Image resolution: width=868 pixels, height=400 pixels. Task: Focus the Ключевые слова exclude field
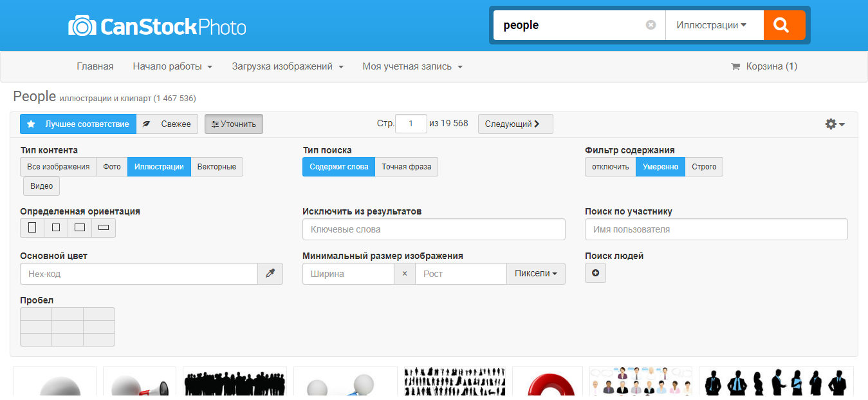434,229
